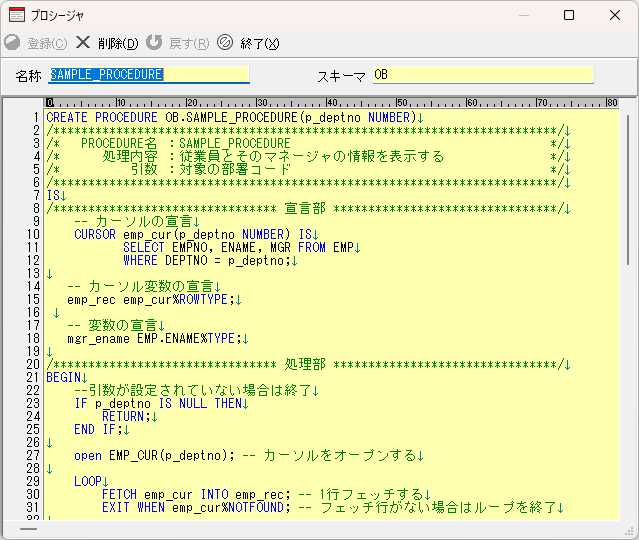Click ROWTYPE on line 15
Screen dimensions: 639x540
click(x=203, y=300)
